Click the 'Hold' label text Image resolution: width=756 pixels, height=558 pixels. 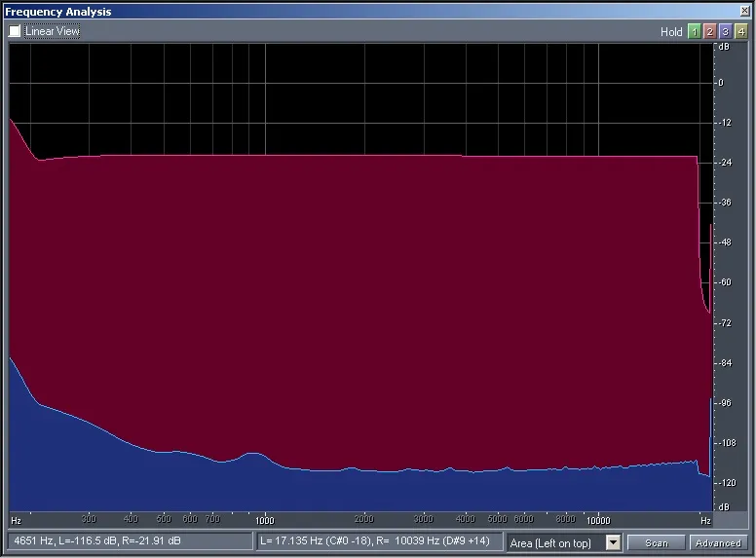pos(671,32)
